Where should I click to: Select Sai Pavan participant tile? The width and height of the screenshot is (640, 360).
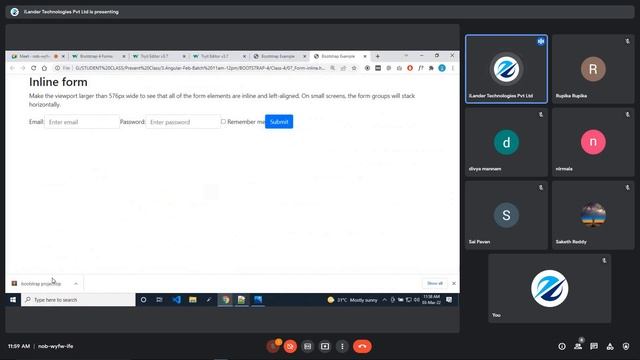point(506,215)
